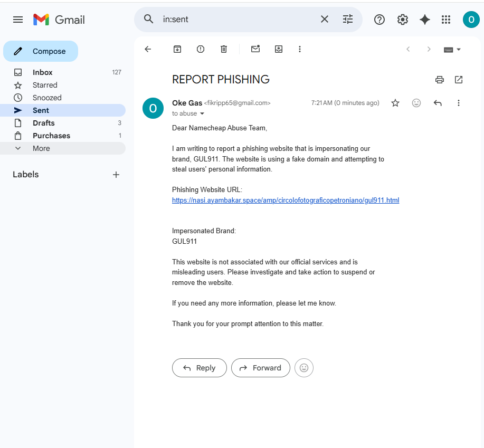
Task: Click the Forward button below email
Action: pos(261,368)
